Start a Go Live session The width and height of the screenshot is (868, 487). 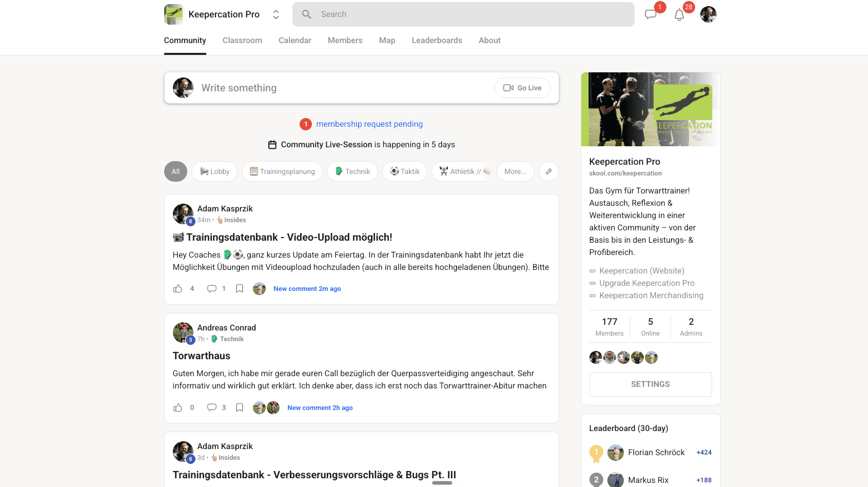coord(522,88)
